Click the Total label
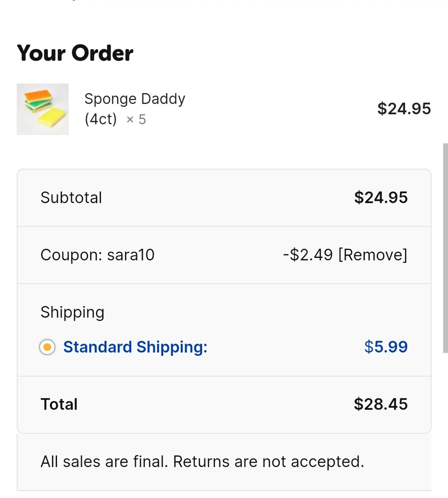This screenshot has height=498, width=448. coord(59,404)
